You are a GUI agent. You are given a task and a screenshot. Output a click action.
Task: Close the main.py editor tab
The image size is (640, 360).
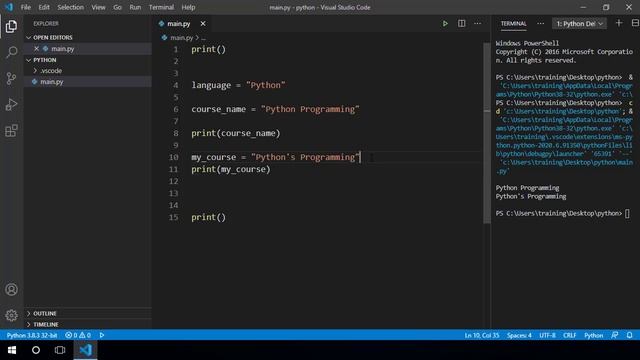[203, 24]
